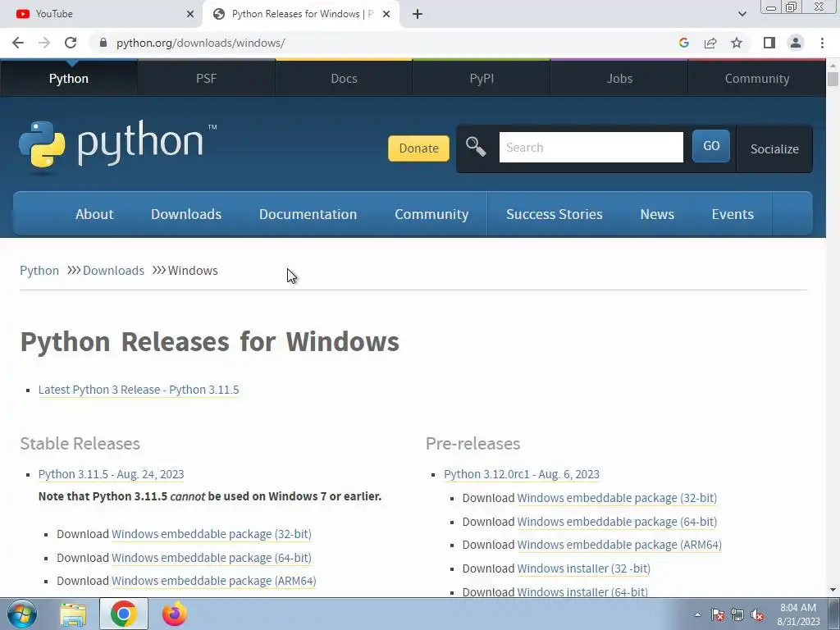Click the Action Center flag icon
This screenshot has width=840, height=630.
pyautogui.click(x=718, y=614)
